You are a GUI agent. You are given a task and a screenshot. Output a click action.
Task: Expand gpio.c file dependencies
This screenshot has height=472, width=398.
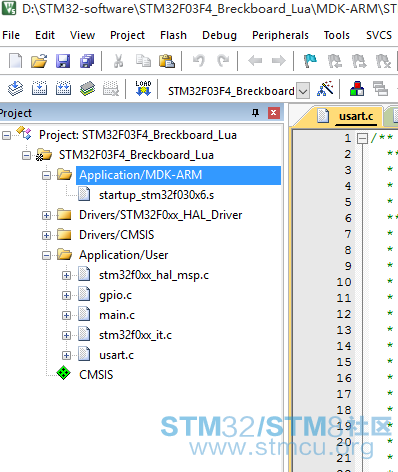pyautogui.click(x=66, y=295)
